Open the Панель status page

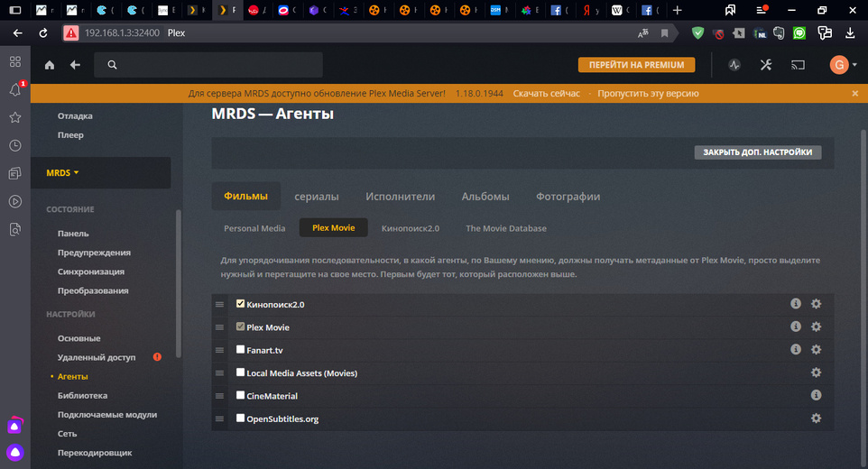[x=73, y=234]
